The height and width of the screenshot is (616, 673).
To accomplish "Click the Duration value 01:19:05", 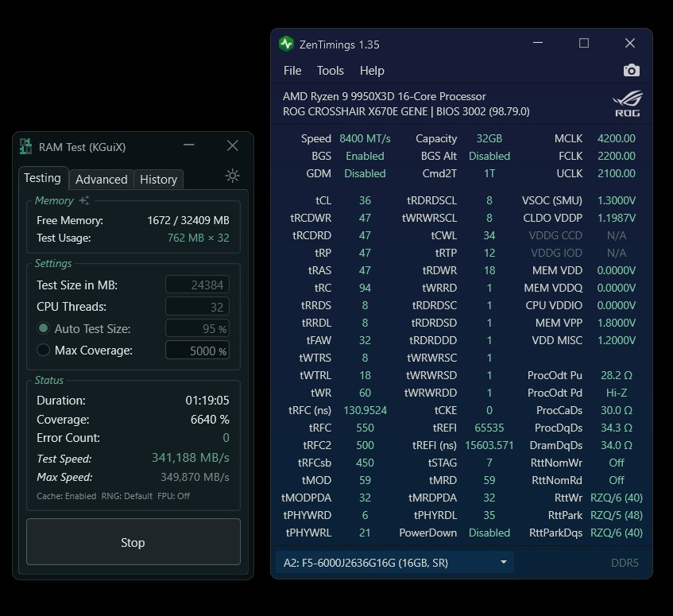I will [207, 400].
